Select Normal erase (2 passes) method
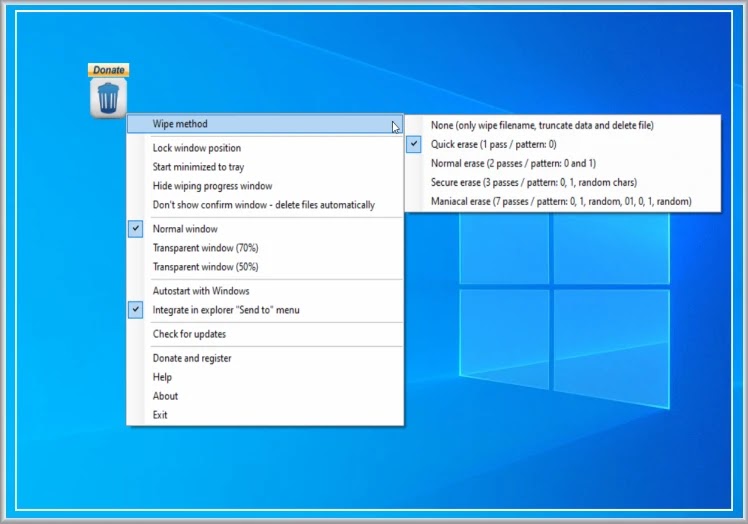Viewport: 748px width, 524px height. coord(563,163)
